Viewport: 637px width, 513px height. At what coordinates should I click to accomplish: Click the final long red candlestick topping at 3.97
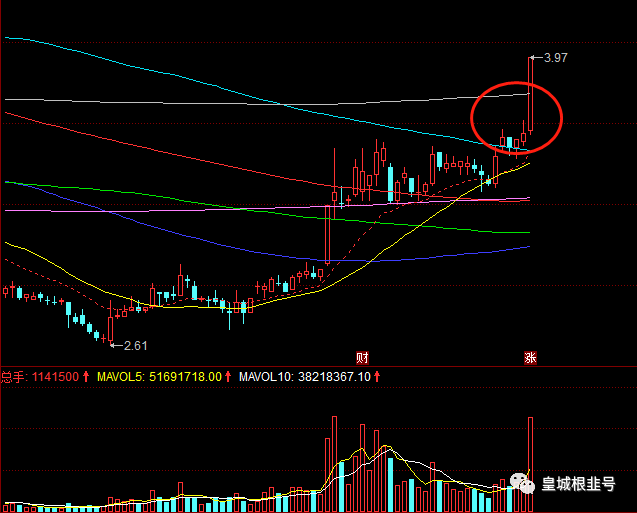(x=530, y=94)
